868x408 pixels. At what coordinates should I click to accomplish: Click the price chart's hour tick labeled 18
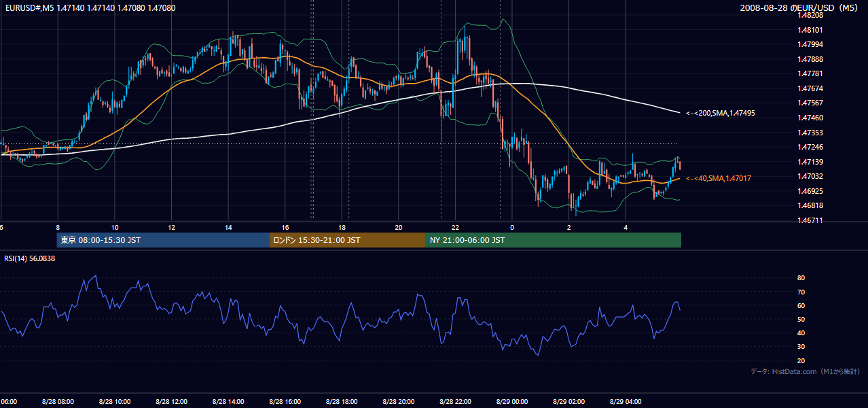(342, 227)
